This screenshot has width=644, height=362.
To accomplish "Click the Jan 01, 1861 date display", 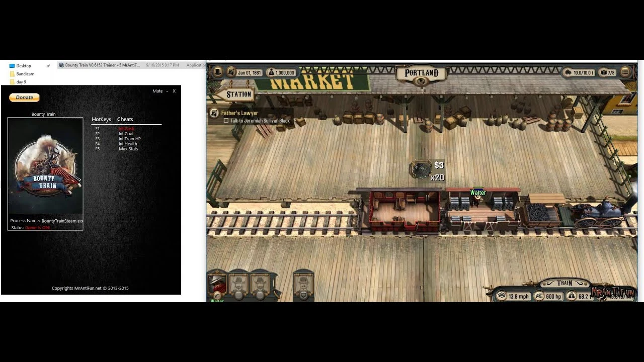I will point(250,73).
